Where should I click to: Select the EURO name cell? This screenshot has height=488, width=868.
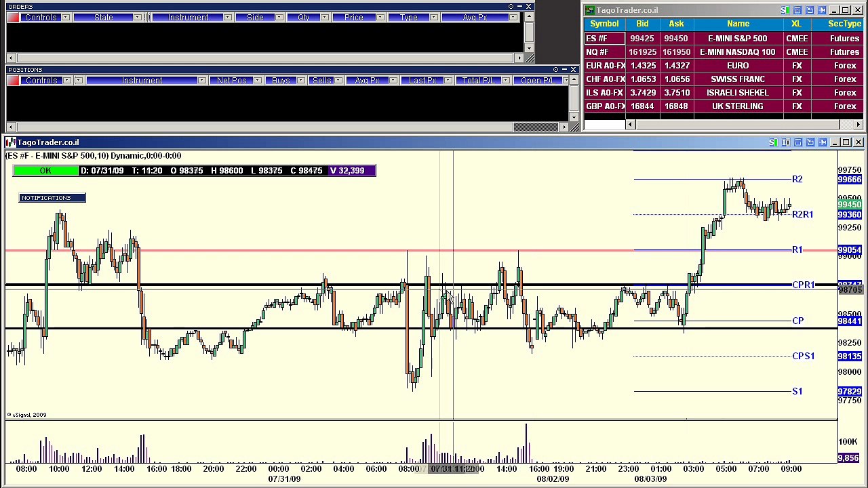(738, 66)
